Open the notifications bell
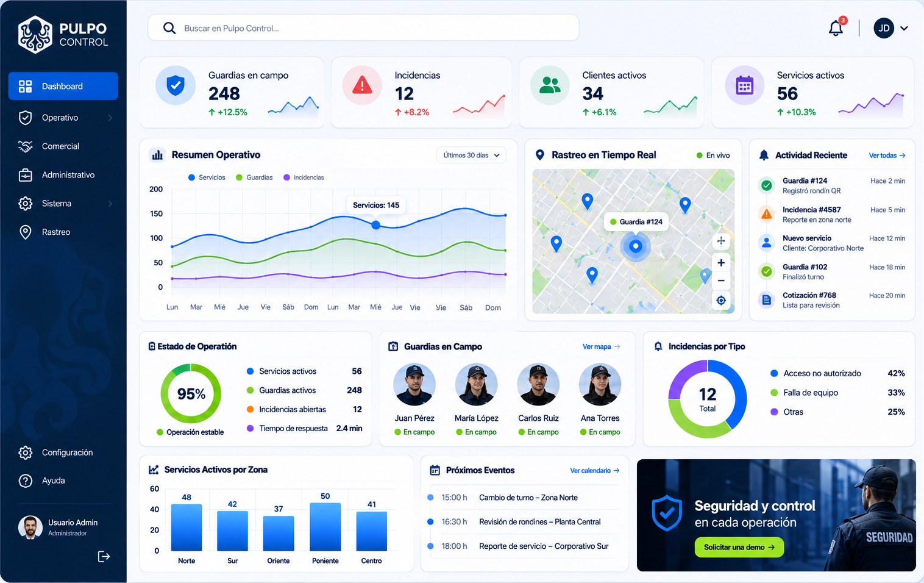This screenshot has height=583, width=924. [836, 28]
